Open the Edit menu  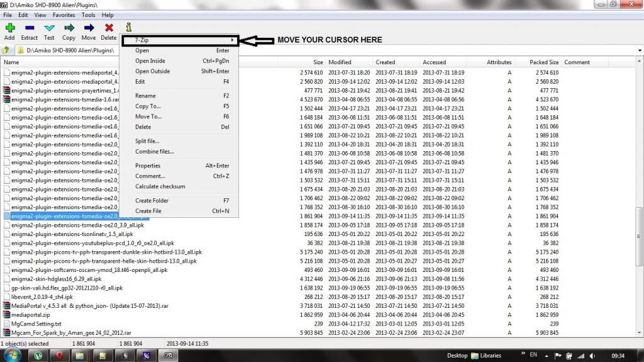[23, 15]
